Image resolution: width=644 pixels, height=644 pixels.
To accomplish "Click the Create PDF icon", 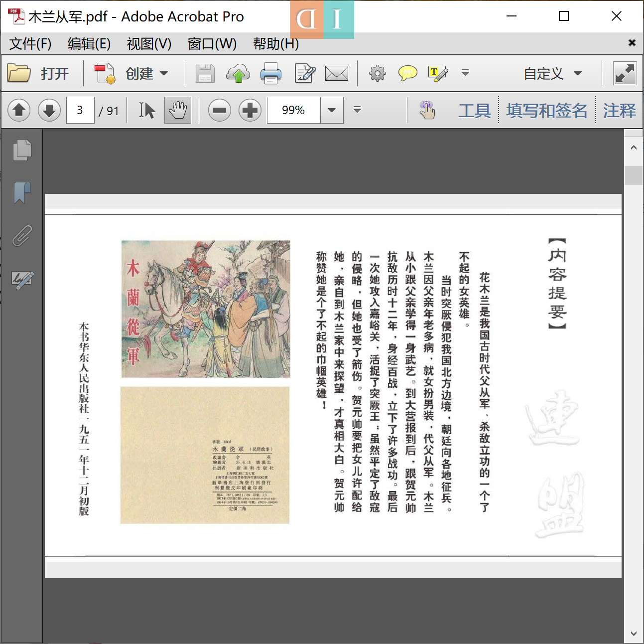I will click(105, 73).
